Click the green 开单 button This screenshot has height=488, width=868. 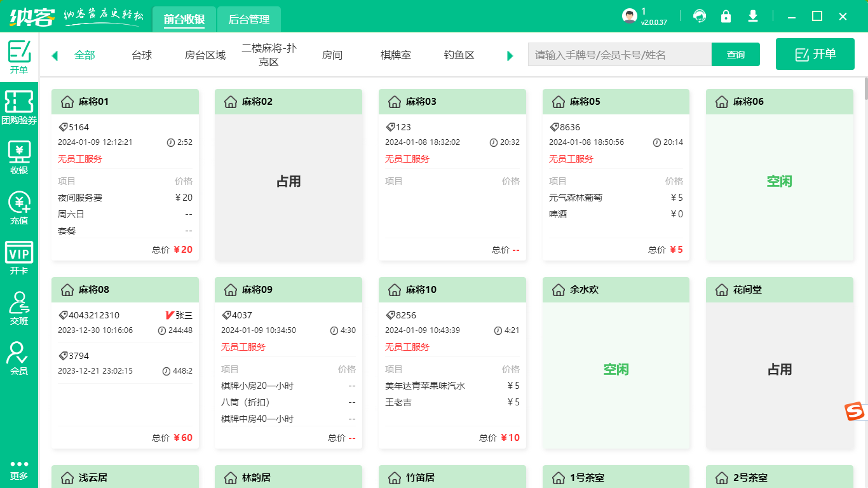(x=815, y=53)
